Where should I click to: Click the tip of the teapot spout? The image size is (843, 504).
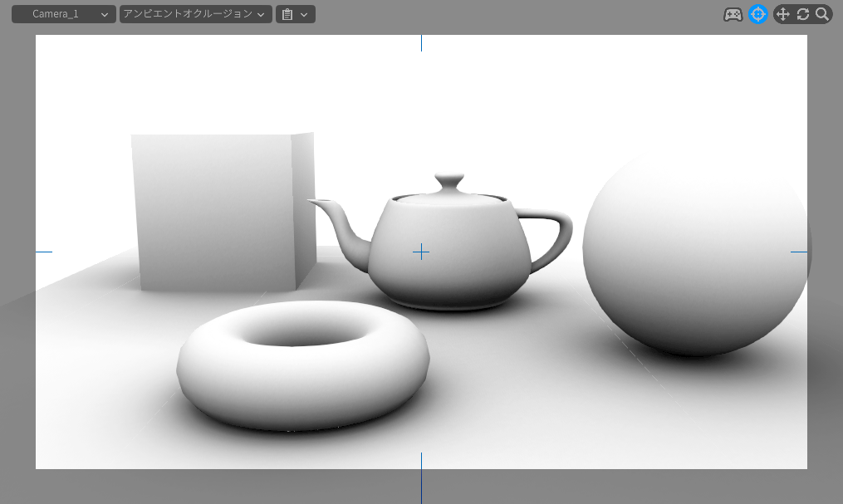pos(313,200)
